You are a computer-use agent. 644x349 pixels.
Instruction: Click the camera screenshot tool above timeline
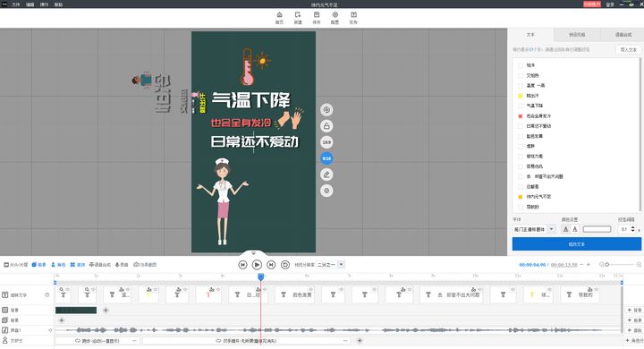click(x=145, y=265)
